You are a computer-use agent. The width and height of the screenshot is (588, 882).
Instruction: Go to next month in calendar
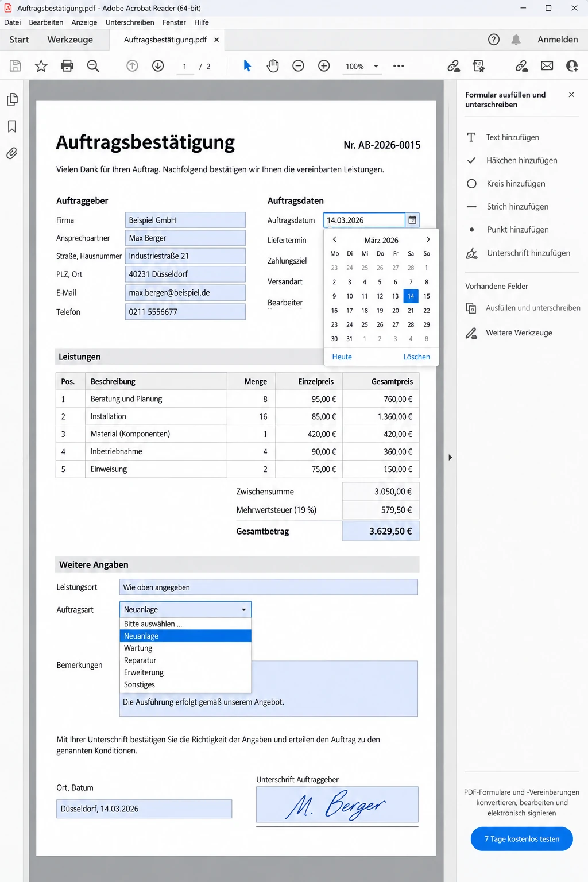428,239
